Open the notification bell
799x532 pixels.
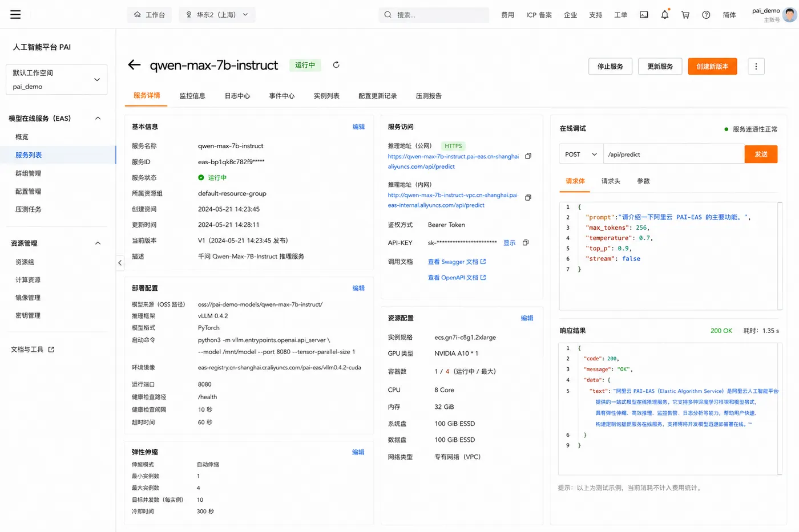point(665,15)
